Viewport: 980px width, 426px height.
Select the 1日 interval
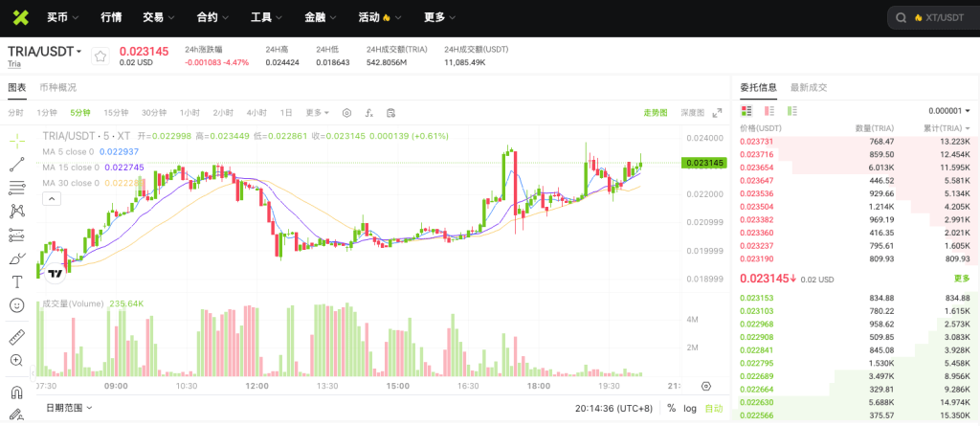pyautogui.click(x=285, y=113)
